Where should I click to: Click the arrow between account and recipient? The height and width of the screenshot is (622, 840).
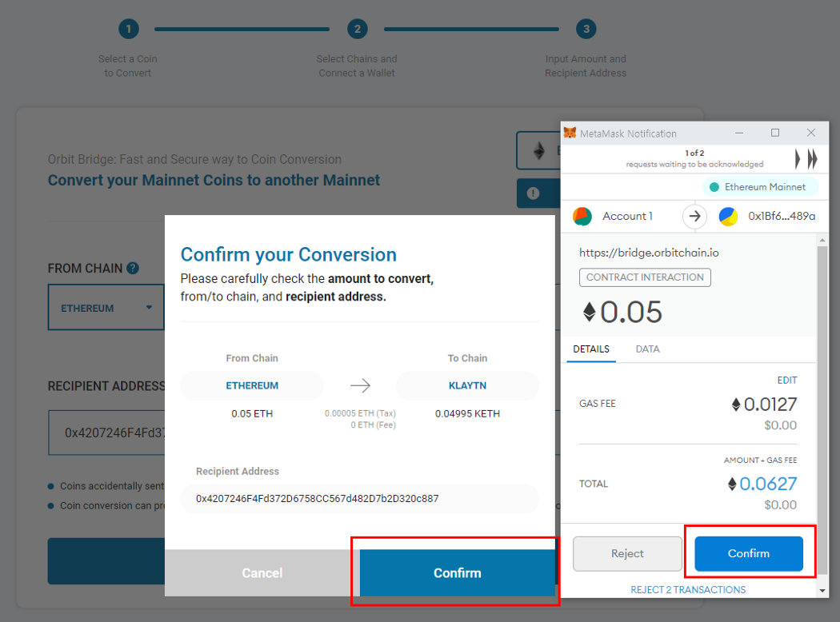coord(695,216)
